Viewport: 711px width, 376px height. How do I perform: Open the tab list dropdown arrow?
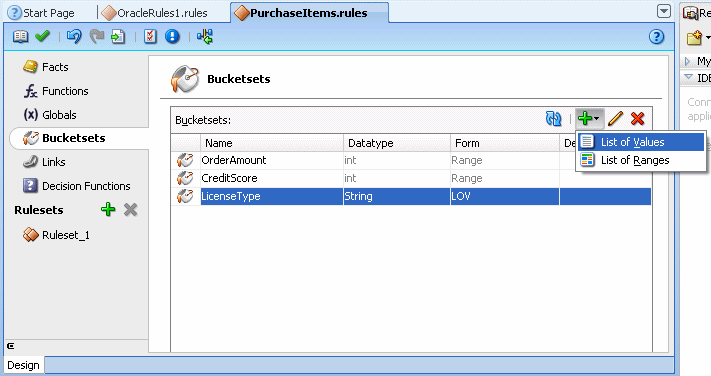pos(664,11)
